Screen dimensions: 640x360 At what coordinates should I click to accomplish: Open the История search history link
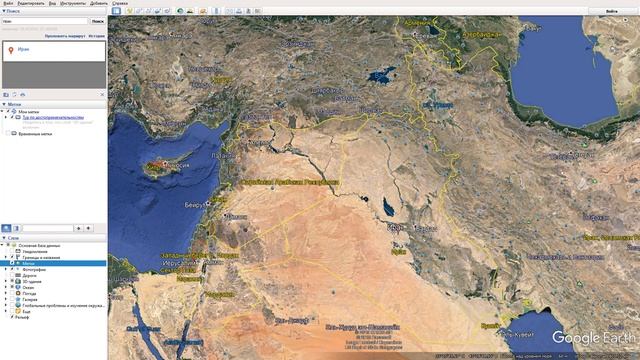tap(97, 36)
